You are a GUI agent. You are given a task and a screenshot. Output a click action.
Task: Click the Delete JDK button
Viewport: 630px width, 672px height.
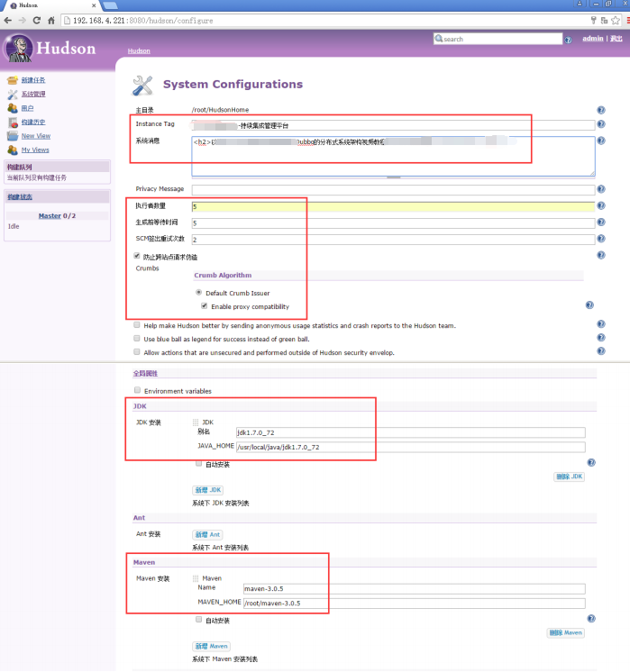tap(569, 477)
